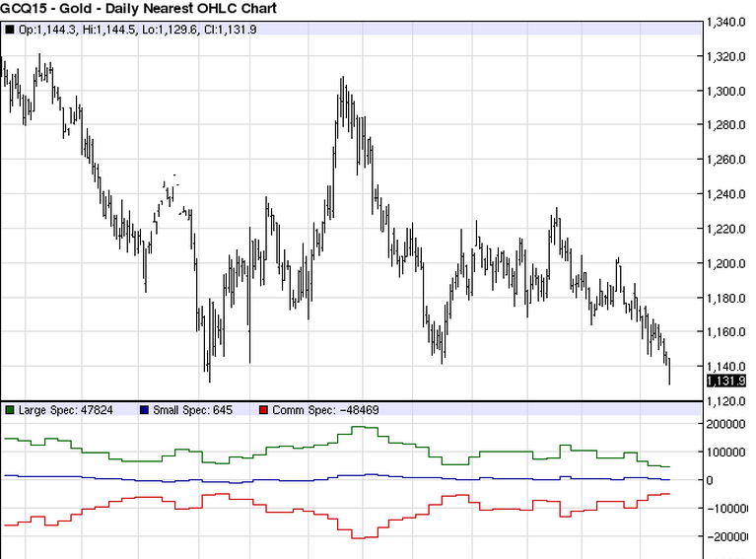Click the 1,180.0 price axis label
This screenshot has width=756, height=559.
726,298
